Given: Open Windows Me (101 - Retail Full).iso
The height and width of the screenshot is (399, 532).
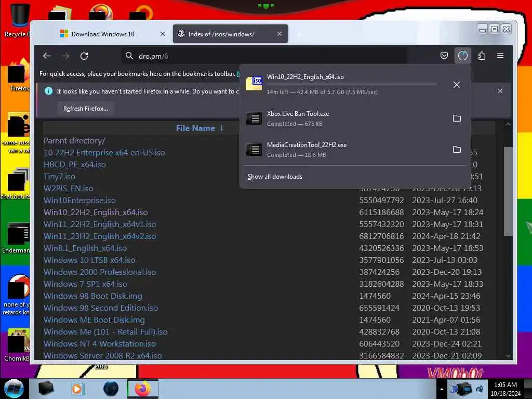Looking at the screenshot, I should [x=105, y=332].
